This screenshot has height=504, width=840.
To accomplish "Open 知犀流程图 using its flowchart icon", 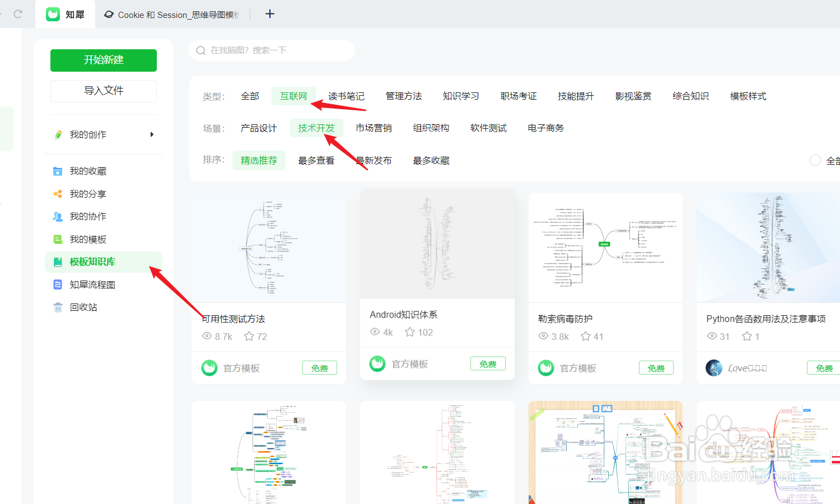I will [58, 284].
